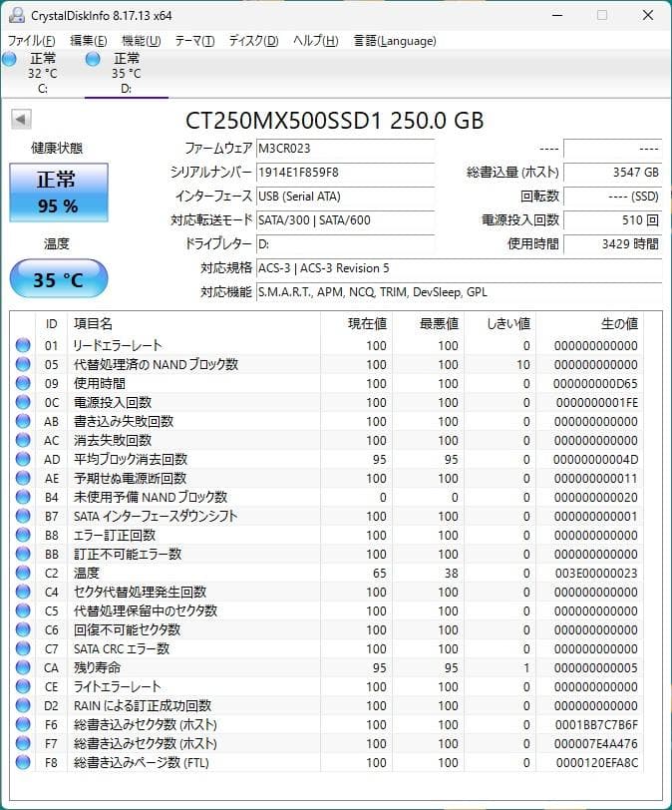The height and width of the screenshot is (810, 672).
Task: Click the status orb for 01 リードエラーレート
Action: [x=23, y=345]
